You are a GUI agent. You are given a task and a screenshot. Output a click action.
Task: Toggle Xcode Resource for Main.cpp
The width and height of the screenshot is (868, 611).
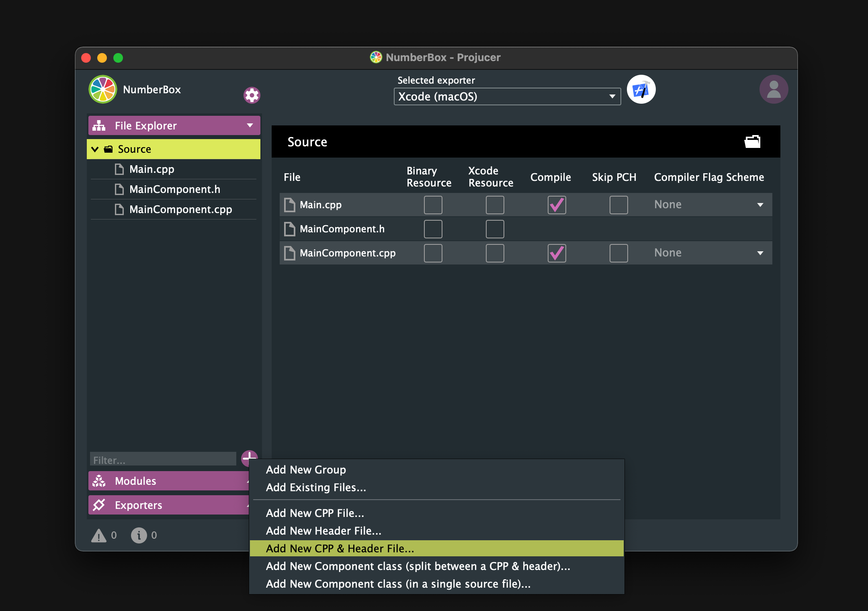coord(495,205)
